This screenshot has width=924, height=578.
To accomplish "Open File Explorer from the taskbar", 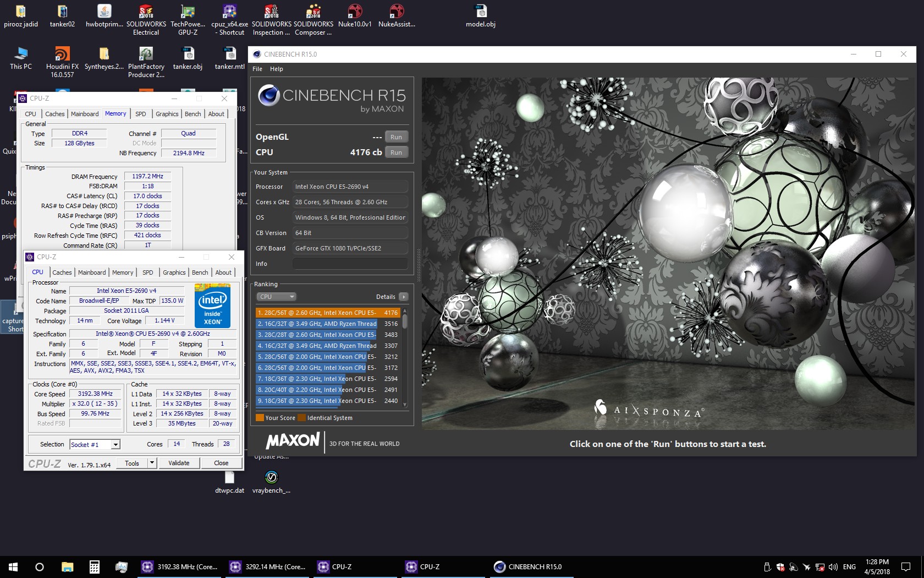I will [x=67, y=566].
